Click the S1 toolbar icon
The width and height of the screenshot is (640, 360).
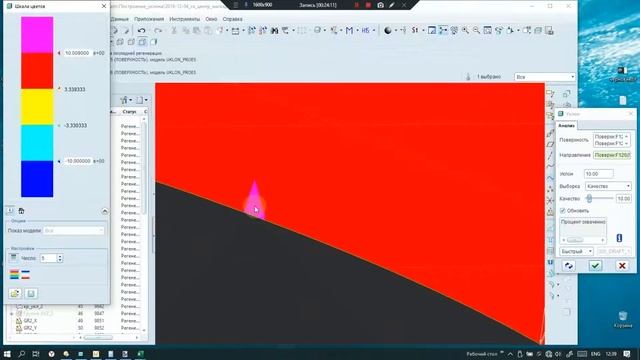pos(415,31)
